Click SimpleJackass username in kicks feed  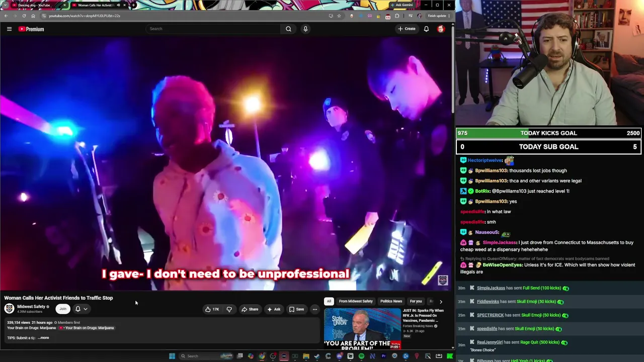[491, 288]
